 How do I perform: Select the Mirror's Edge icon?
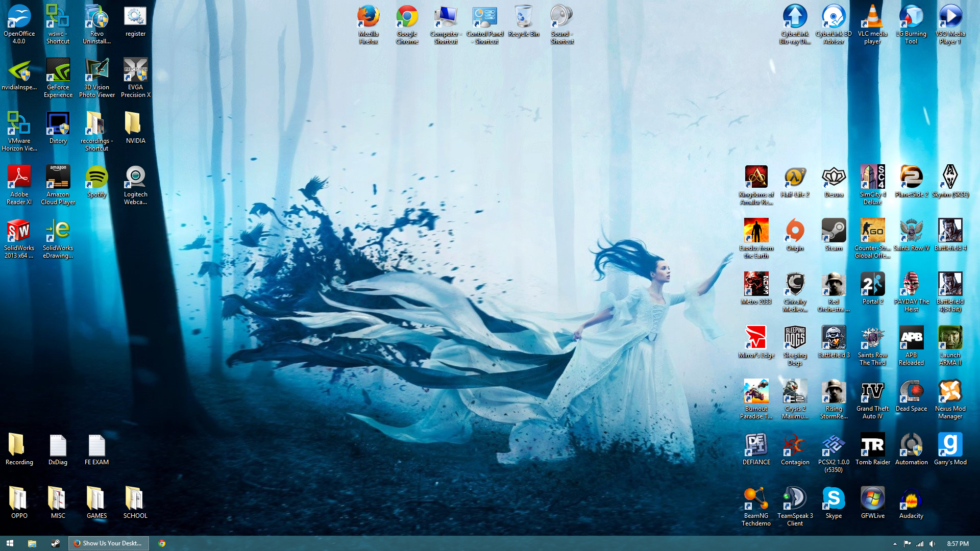click(x=756, y=342)
